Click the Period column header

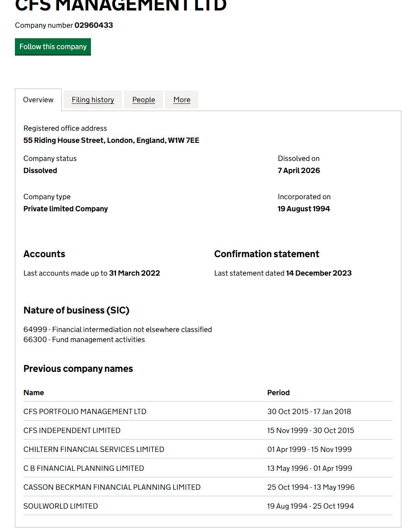point(279,393)
